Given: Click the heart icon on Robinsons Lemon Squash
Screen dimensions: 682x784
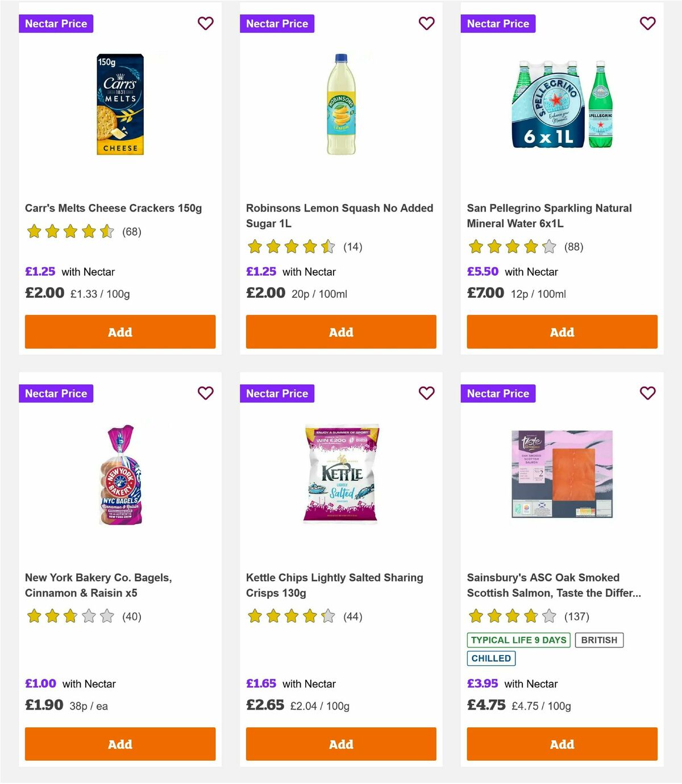Looking at the screenshot, I should pyautogui.click(x=426, y=23).
